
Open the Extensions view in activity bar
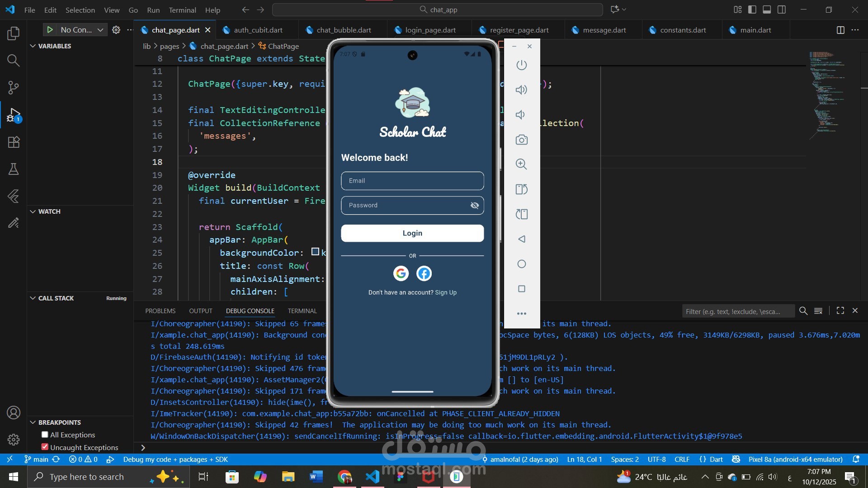click(x=14, y=142)
